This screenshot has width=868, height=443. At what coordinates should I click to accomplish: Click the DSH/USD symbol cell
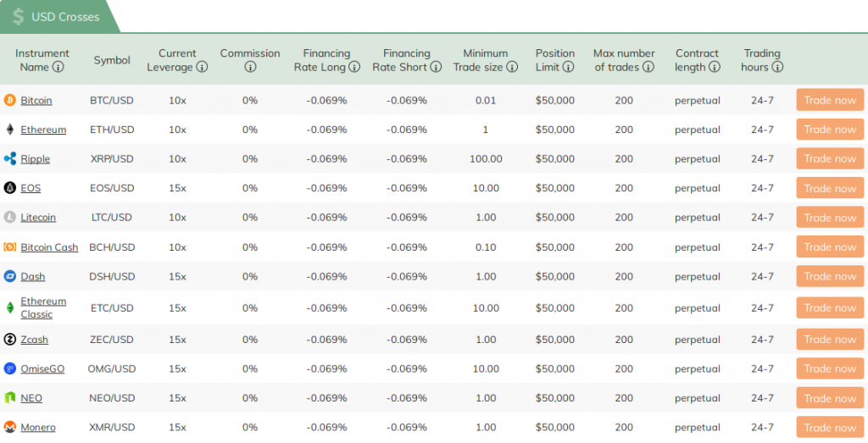click(112, 277)
